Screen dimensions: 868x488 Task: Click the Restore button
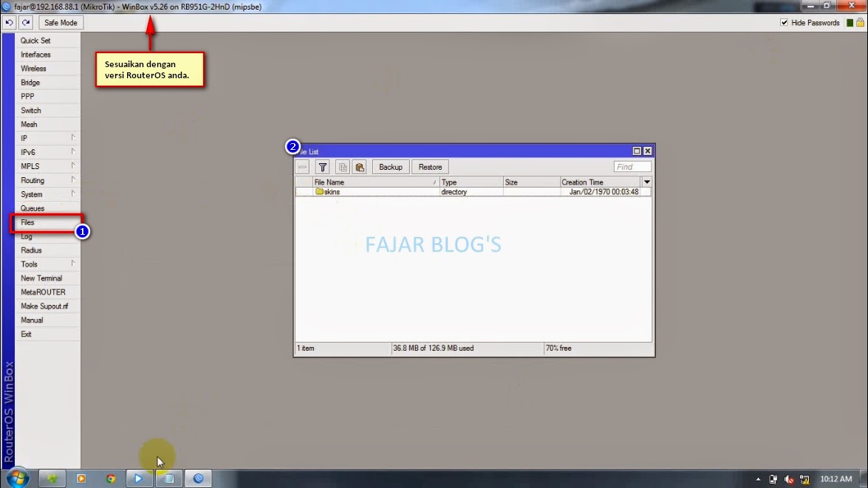pyautogui.click(x=430, y=167)
